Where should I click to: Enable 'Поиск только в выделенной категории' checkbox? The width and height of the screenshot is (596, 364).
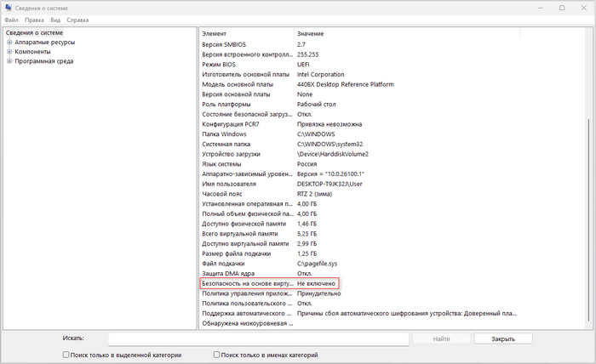[66, 355]
